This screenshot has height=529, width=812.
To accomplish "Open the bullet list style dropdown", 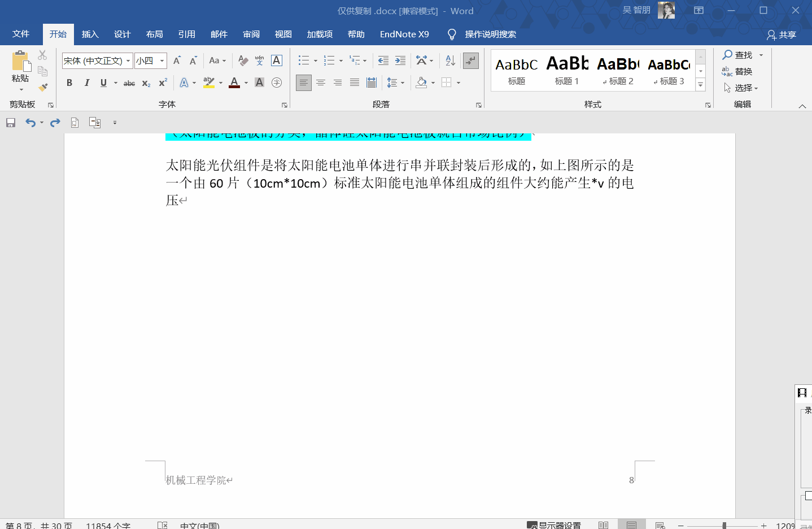I will point(315,60).
